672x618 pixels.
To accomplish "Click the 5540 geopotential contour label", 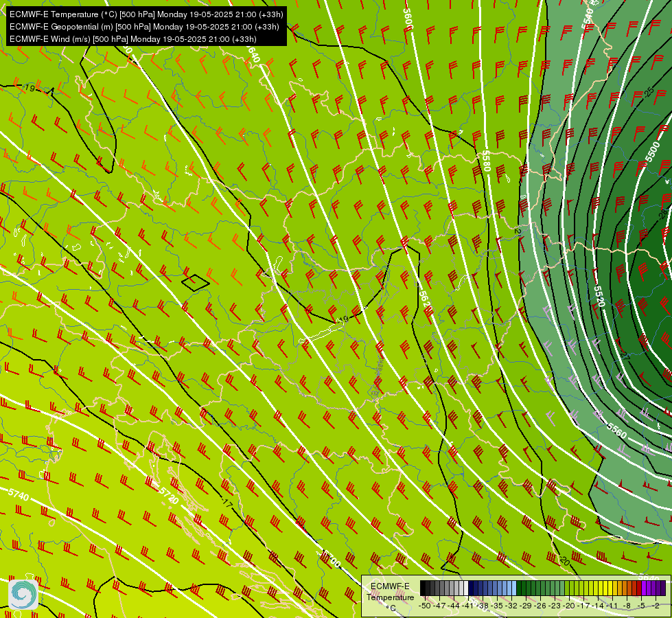I will click(x=587, y=19).
